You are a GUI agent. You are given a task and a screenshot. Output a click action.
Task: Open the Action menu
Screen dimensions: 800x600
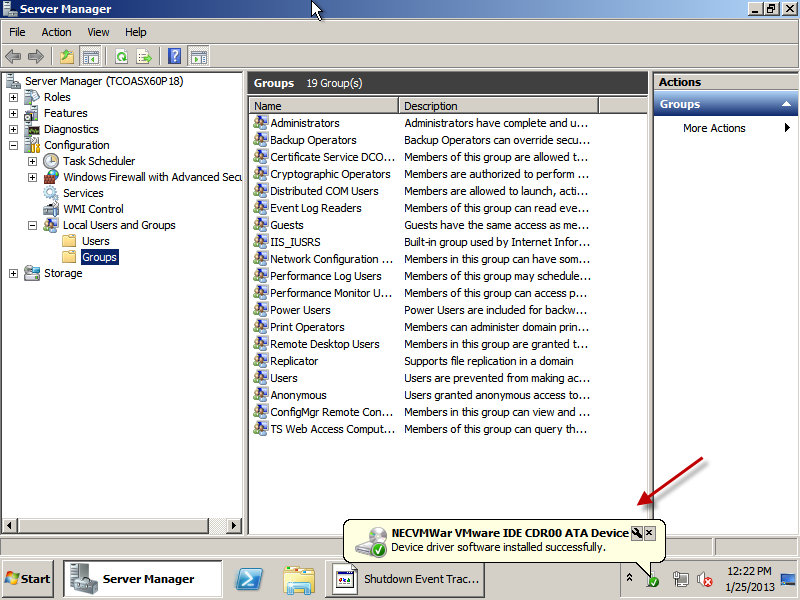coord(56,32)
